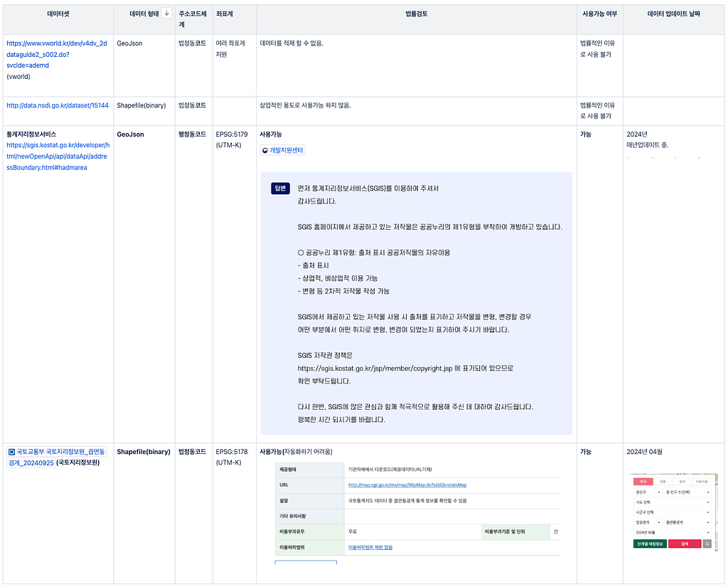The width and height of the screenshot is (728, 587).
Task: Open the 시도 전체 dropdown
Action: point(673,502)
